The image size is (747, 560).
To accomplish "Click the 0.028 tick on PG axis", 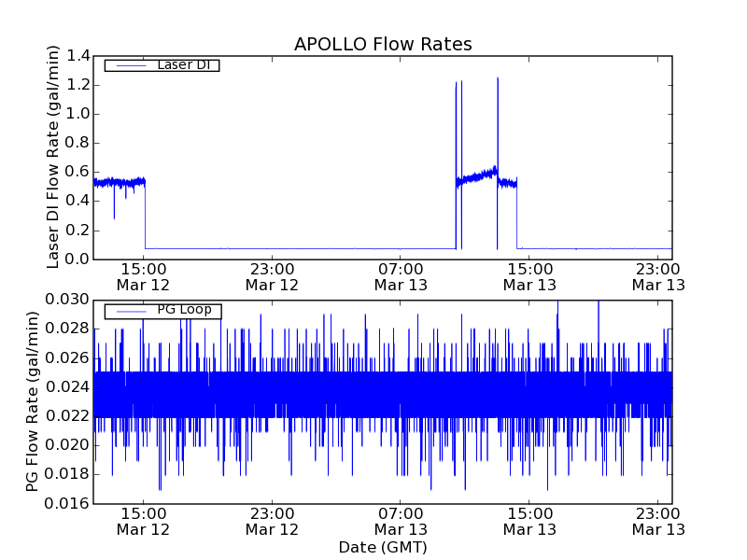I will pos(67,329).
